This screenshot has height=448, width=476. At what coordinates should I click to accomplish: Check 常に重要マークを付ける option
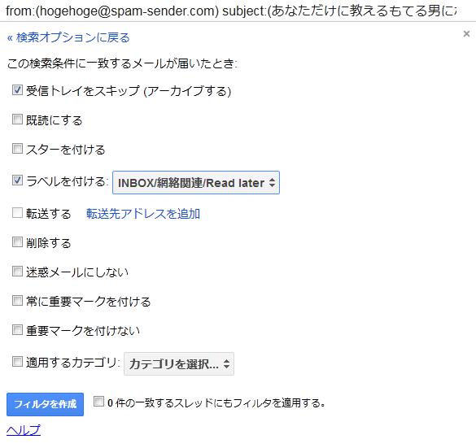tap(17, 301)
